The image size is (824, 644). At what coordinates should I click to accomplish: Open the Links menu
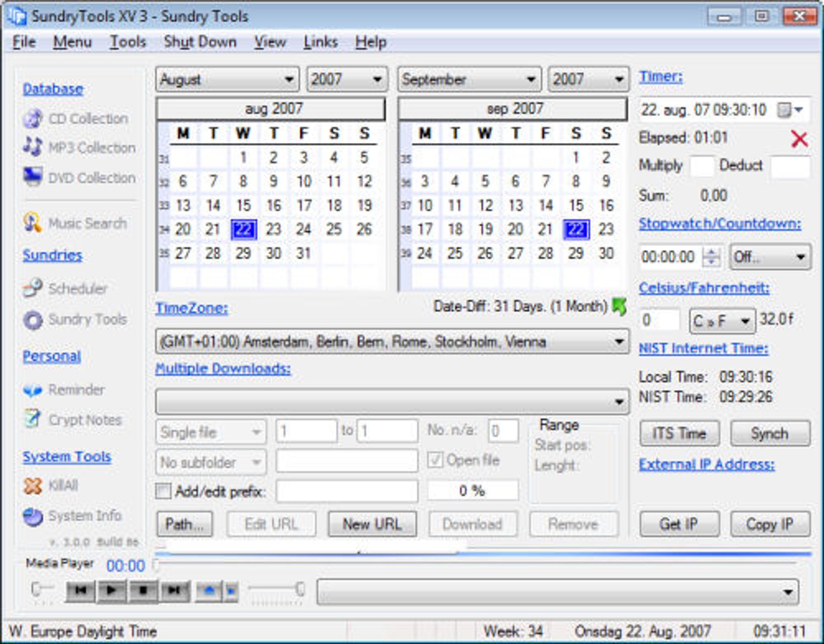pos(321,42)
